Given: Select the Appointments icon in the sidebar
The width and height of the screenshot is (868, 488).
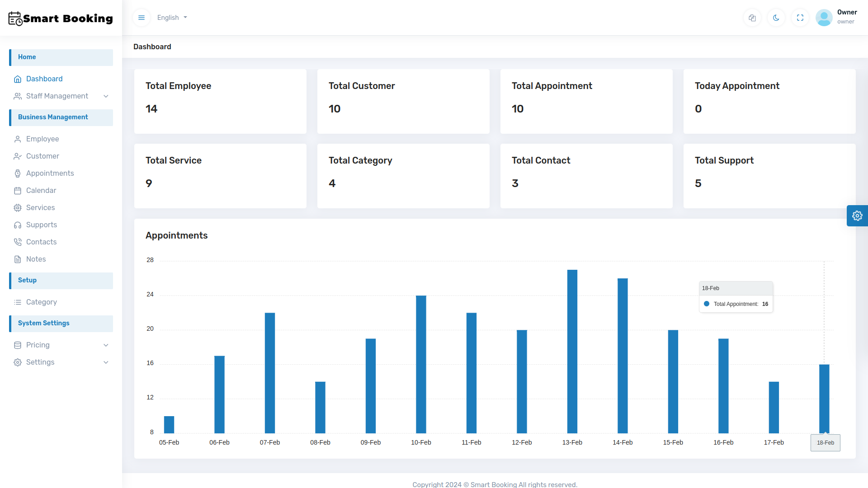Looking at the screenshot, I should pyautogui.click(x=18, y=173).
